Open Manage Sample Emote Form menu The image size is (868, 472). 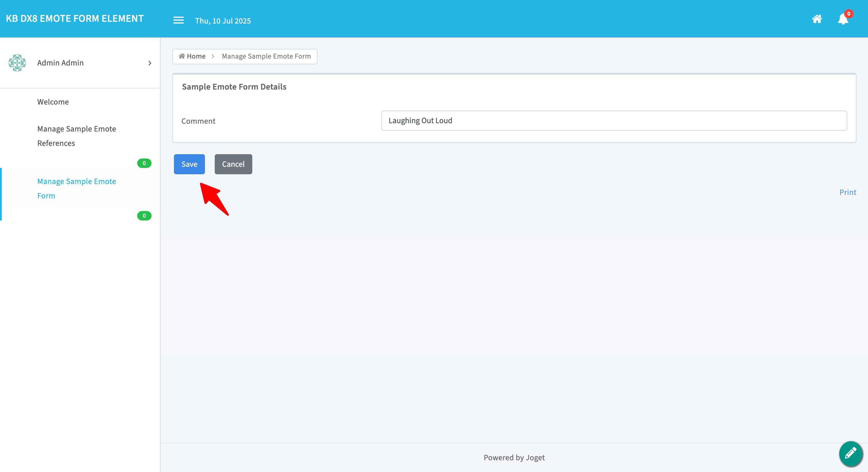pos(76,188)
